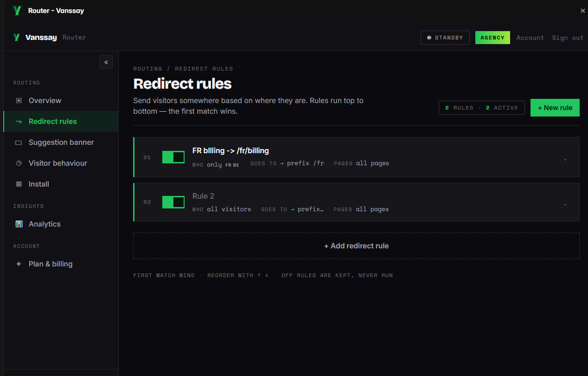588x376 pixels.
Task: Click the "prefix /fr" destination text
Action: [x=305, y=163]
